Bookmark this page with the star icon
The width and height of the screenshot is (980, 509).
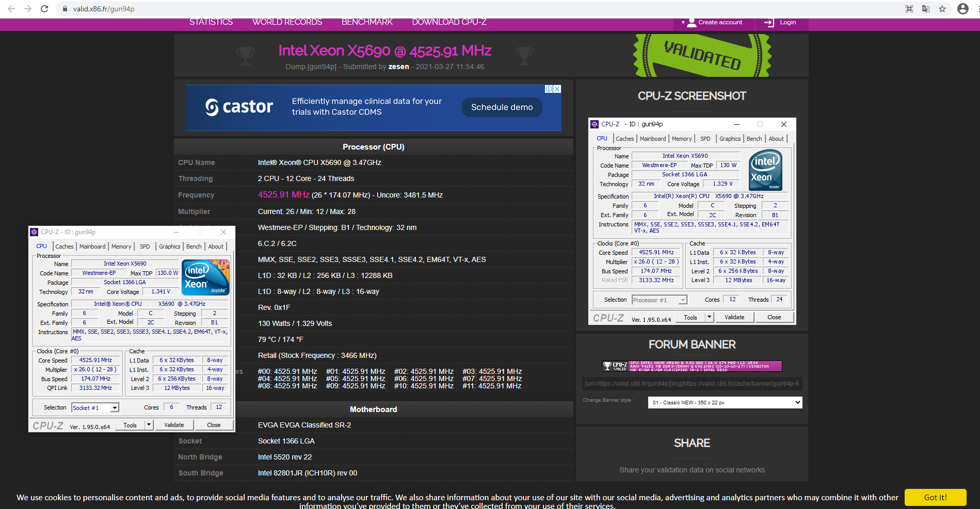(942, 9)
